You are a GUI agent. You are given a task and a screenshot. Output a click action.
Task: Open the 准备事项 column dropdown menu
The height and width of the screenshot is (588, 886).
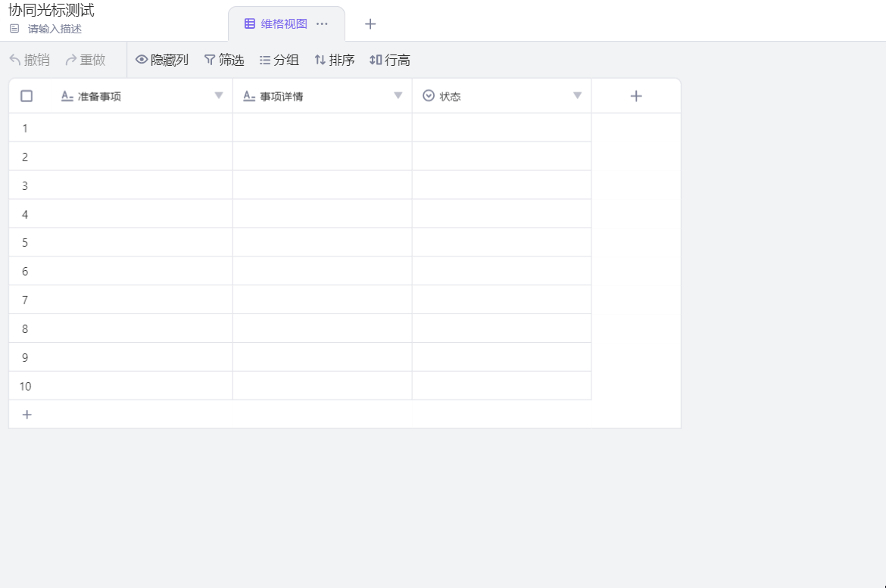[219, 95]
